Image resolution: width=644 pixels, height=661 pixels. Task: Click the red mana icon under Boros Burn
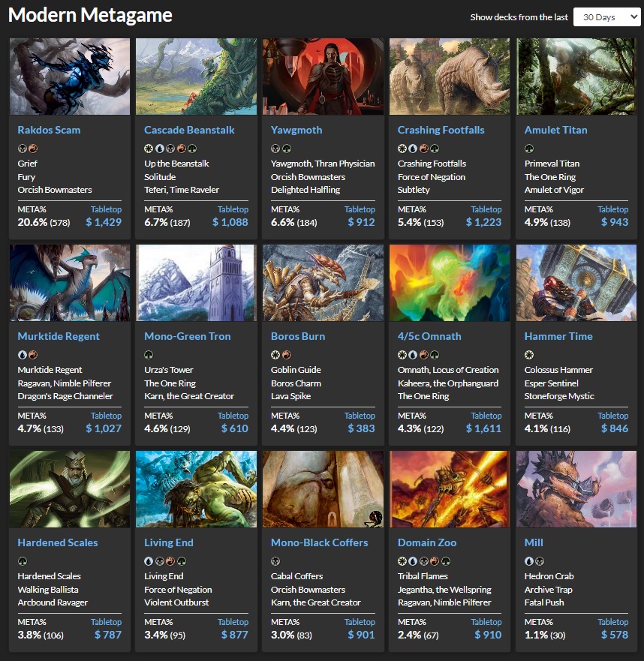[x=287, y=355]
